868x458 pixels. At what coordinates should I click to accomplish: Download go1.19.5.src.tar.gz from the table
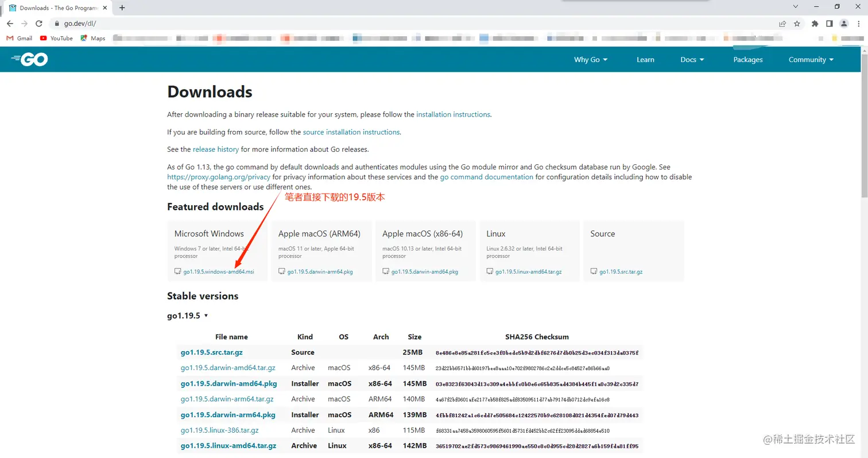click(x=211, y=352)
